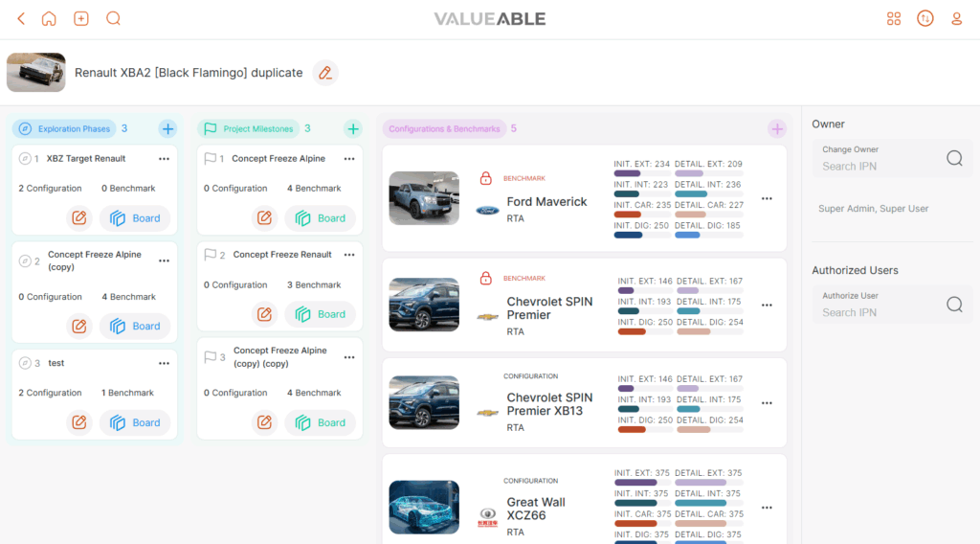Open the Ford Maverick more options menu

[x=767, y=199]
